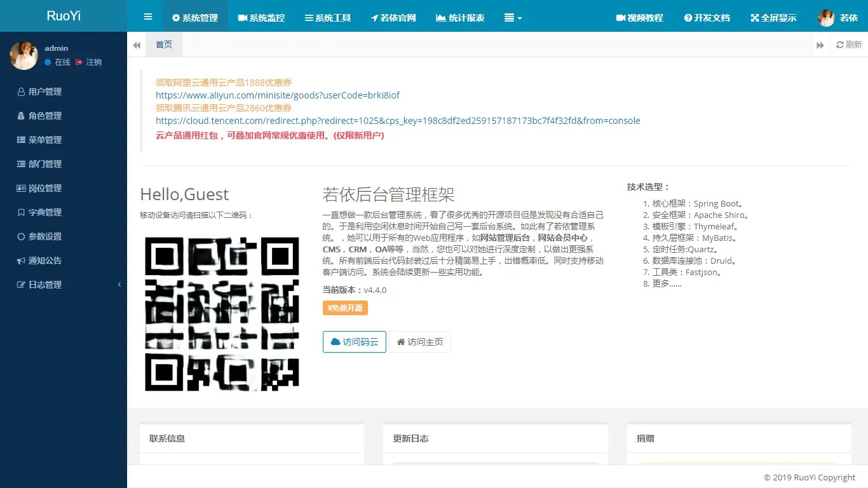
Task: Click the bullhorn icon beside 通知公告
Action: 21,261
